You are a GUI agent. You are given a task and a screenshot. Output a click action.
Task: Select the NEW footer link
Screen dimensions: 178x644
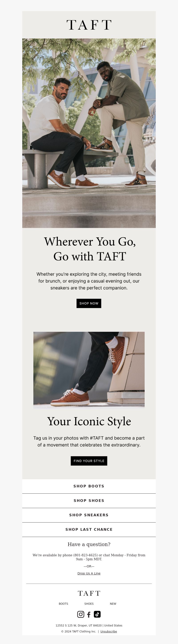click(x=113, y=604)
